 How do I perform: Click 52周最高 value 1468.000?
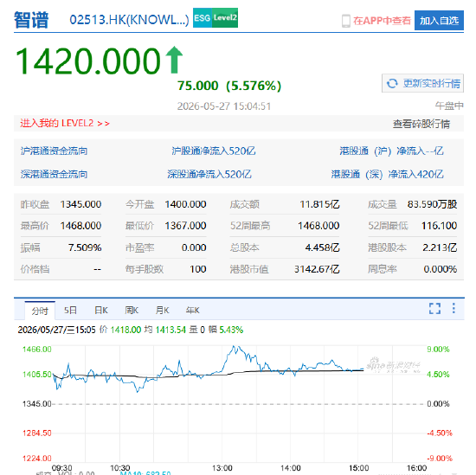(x=318, y=226)
